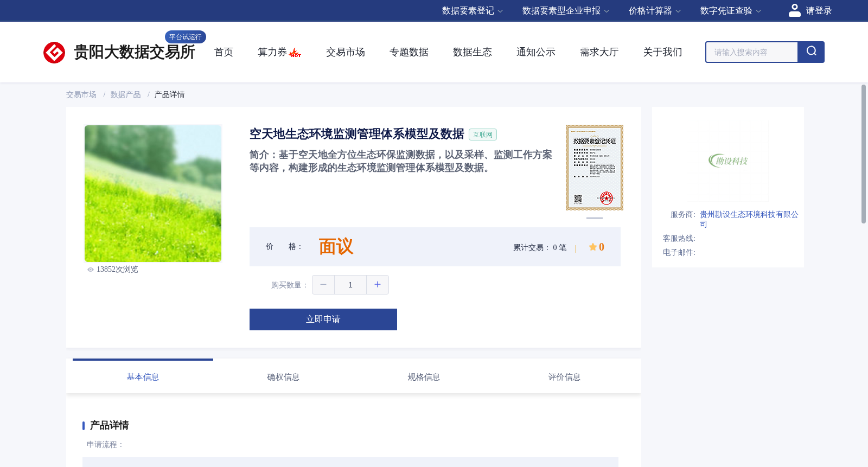Switch to the 规格信息 tab
Image resolution: width=868 pixels, height=467 pixels.
pos(424,377)
